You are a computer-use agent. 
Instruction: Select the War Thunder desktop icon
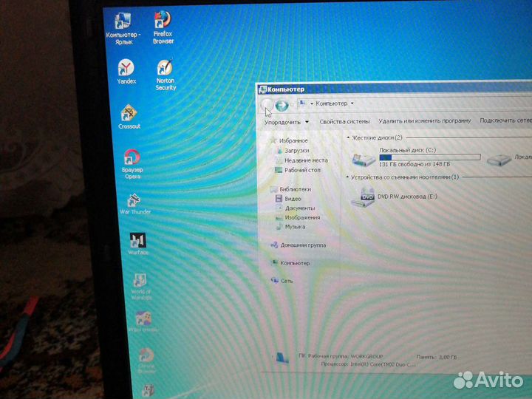click(x=134, y=199)
